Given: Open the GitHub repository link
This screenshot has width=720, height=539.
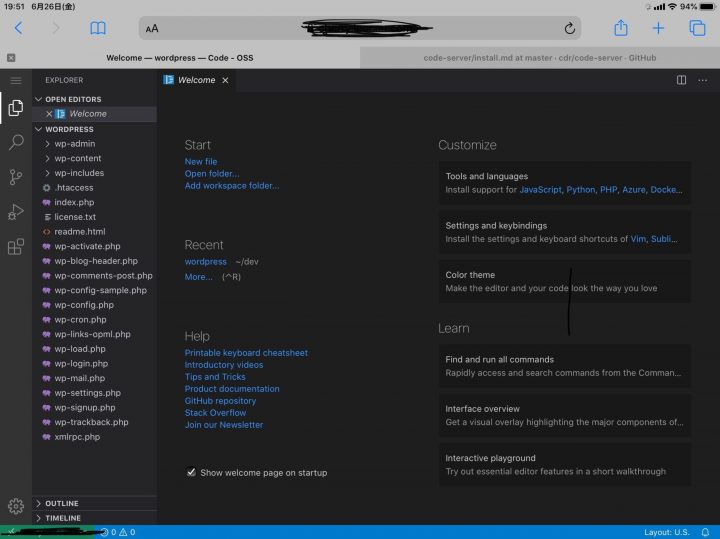Looking at the screenshot, I should 220,400.
